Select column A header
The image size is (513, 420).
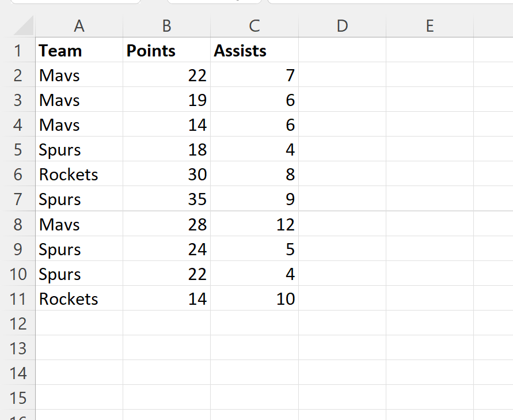[79, 26]
